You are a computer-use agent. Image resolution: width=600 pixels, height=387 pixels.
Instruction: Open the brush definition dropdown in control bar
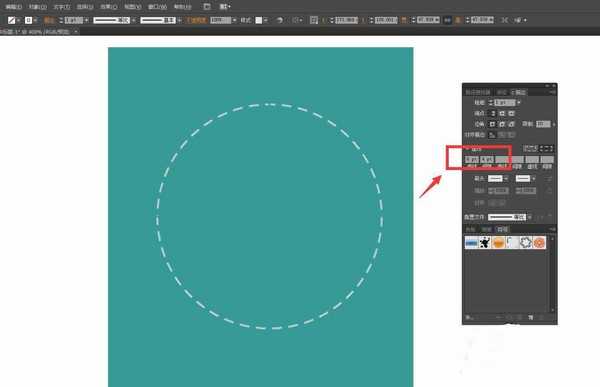pyautogui.click(x=179, y=20)
